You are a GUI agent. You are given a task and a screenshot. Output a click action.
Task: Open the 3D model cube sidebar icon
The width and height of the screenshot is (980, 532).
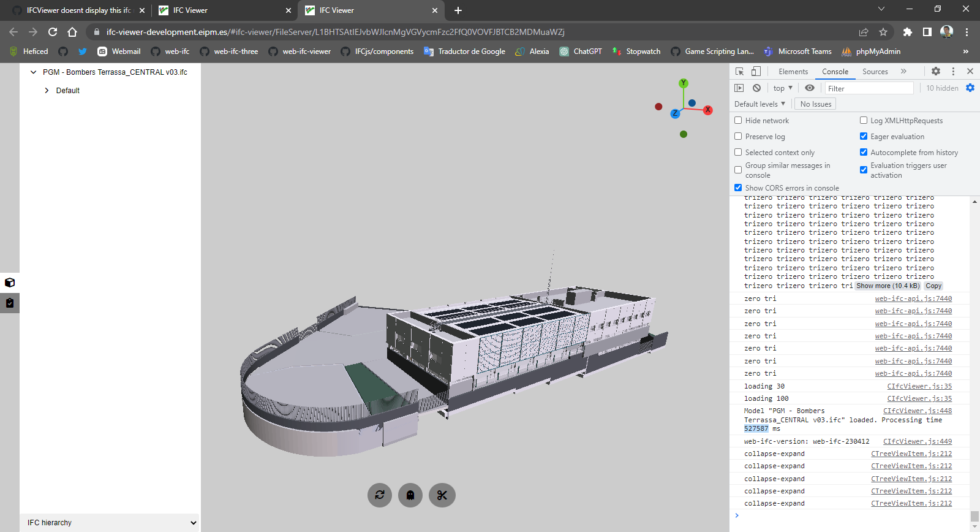(10, 283)
